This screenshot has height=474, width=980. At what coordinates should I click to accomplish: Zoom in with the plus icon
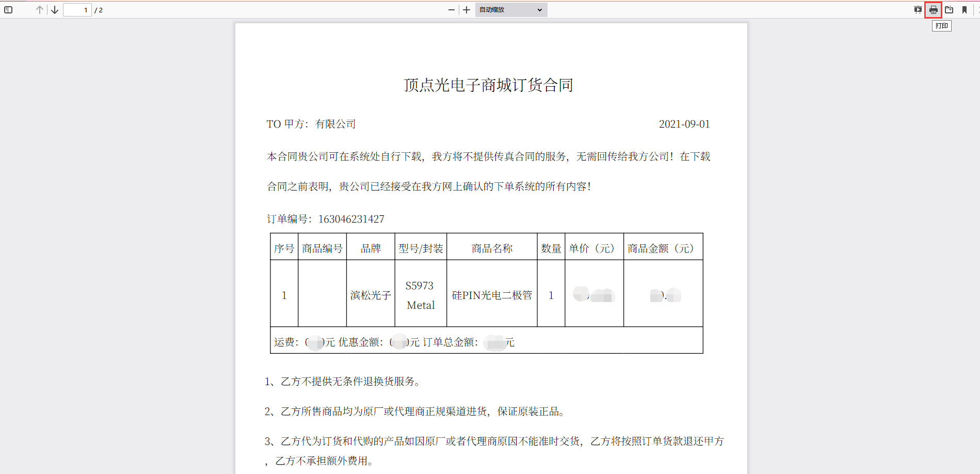click(467, 10)
